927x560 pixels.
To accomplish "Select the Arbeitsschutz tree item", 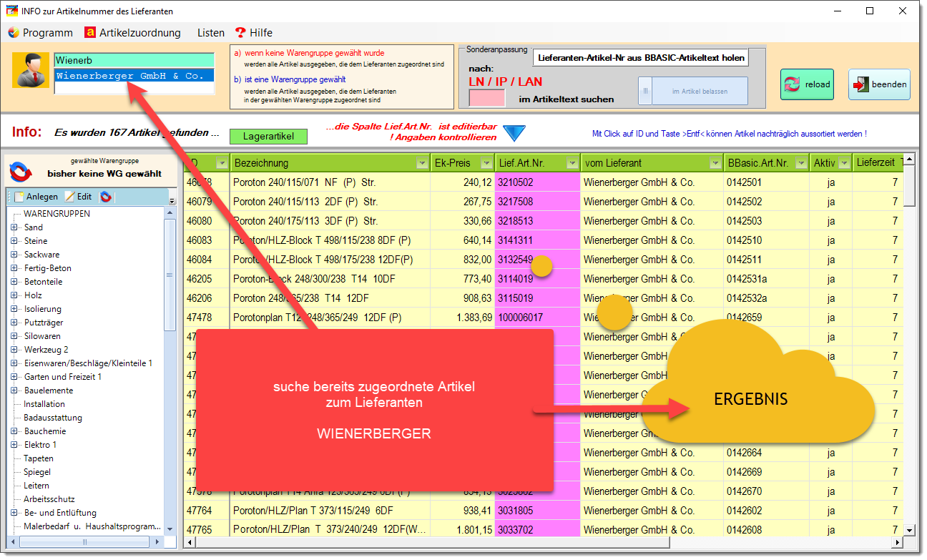I will pyautogui.click(x=49, y=499).
